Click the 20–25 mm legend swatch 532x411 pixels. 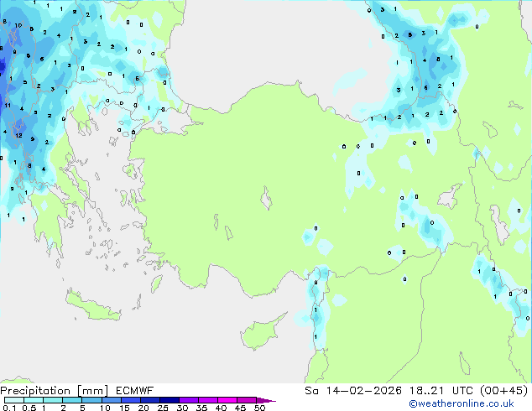click(149, 400)
